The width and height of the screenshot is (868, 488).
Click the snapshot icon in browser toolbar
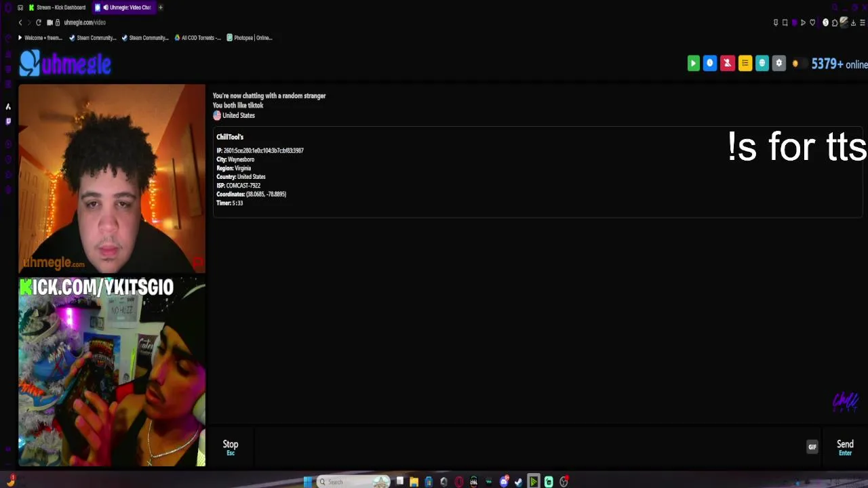pyautogui.click(x=785, y=22)
